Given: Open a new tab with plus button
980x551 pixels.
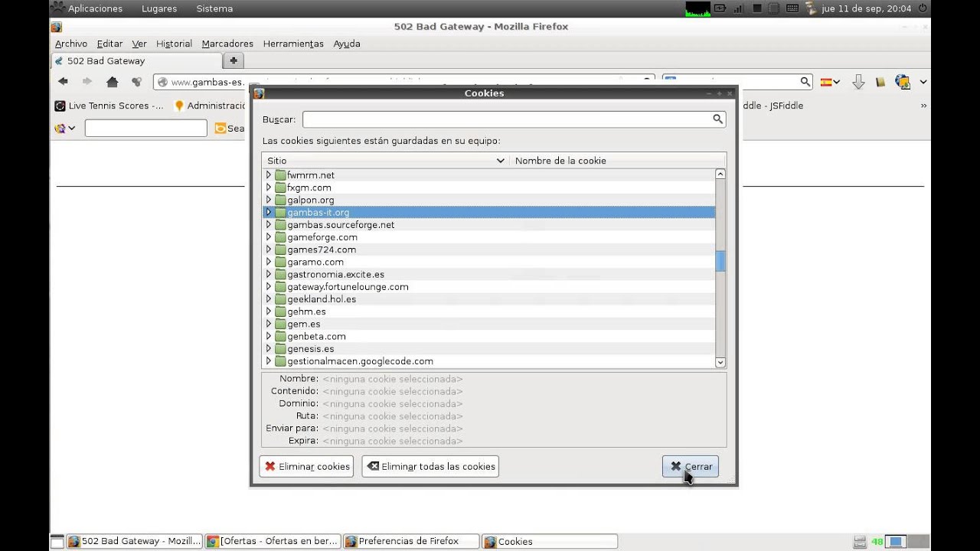Looking at the screenshot, I should coord(234,60).
